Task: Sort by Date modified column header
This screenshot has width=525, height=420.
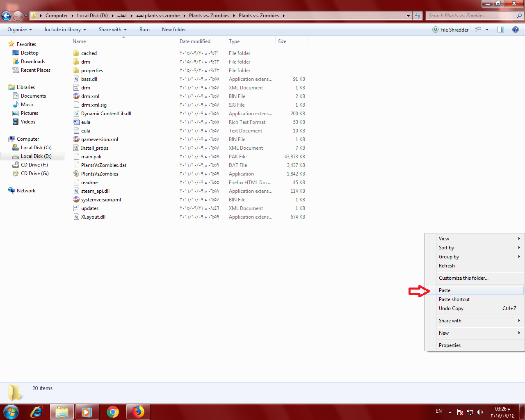Action: 201,41
